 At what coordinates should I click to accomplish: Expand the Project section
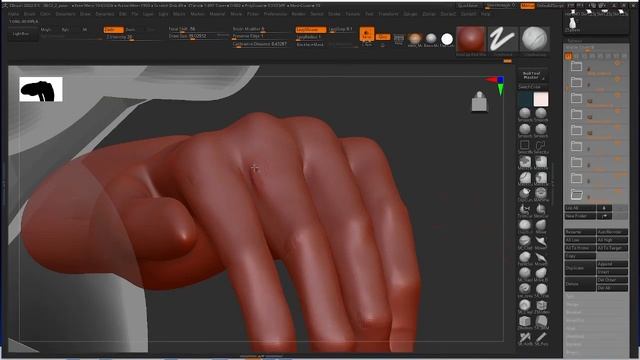coord(573,352)
